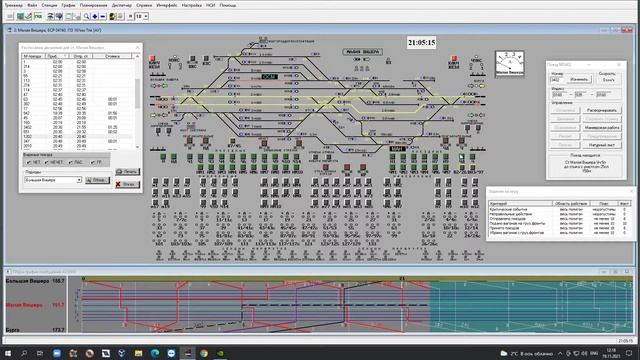The image size is (640, 360).
Task: Open the Настройки menu
Action: tap(192, 5)
